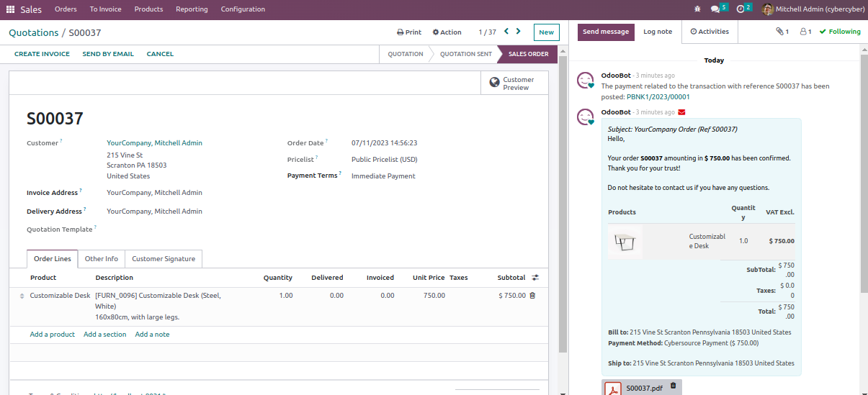Sort by the Product column header

(43, 278)
